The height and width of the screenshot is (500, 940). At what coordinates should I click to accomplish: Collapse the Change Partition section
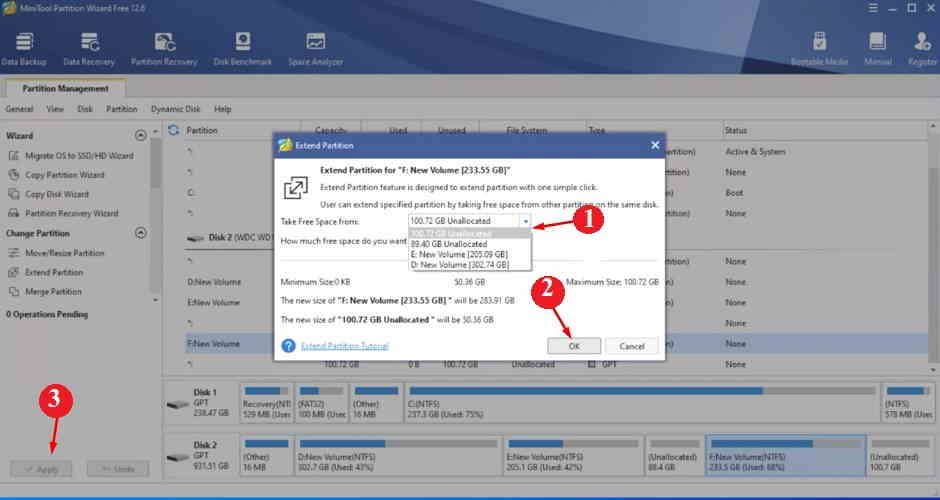(x=141, y=233)
